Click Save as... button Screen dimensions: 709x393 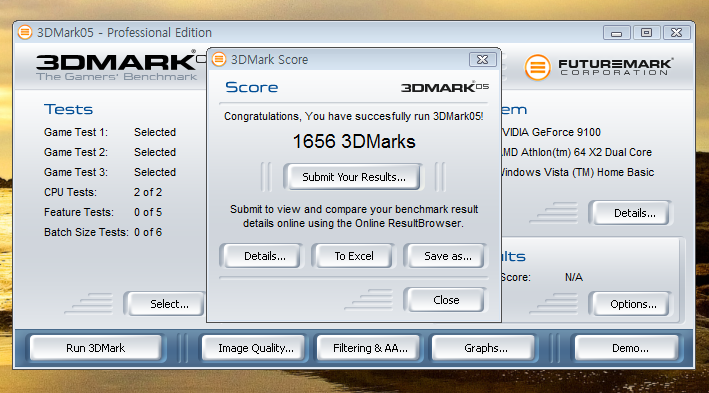click(447, 256)
